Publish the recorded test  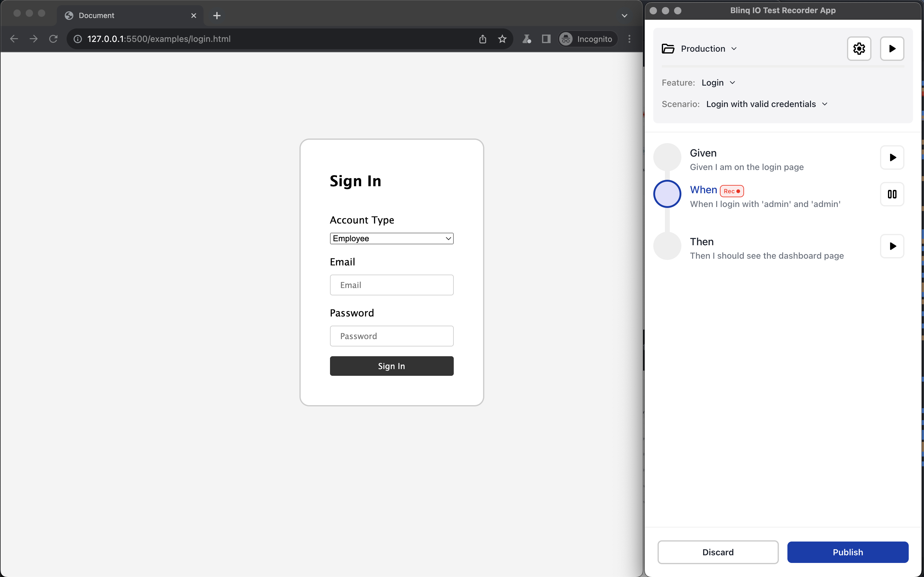point(848,552)
